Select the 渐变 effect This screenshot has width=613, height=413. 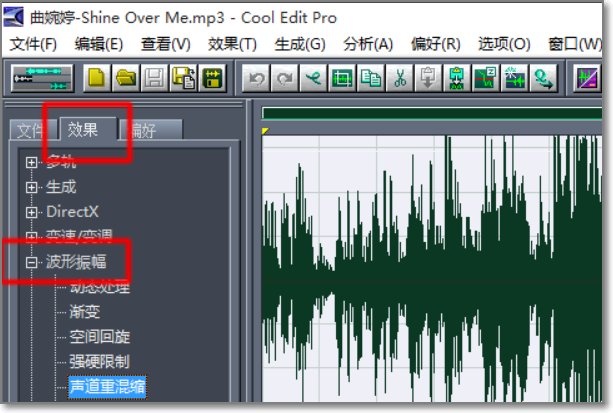[x=85, y=312]
